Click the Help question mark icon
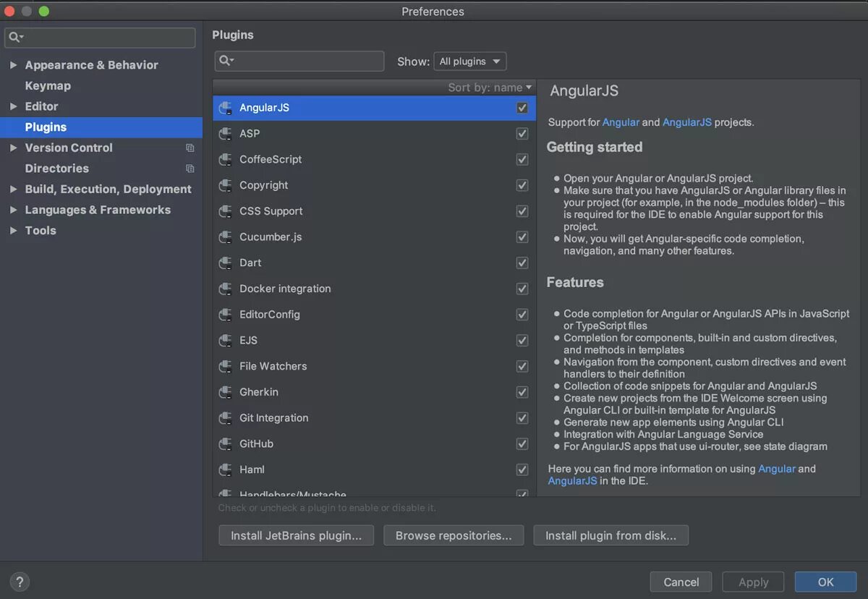Screen dimensions: 868x599 20,582
